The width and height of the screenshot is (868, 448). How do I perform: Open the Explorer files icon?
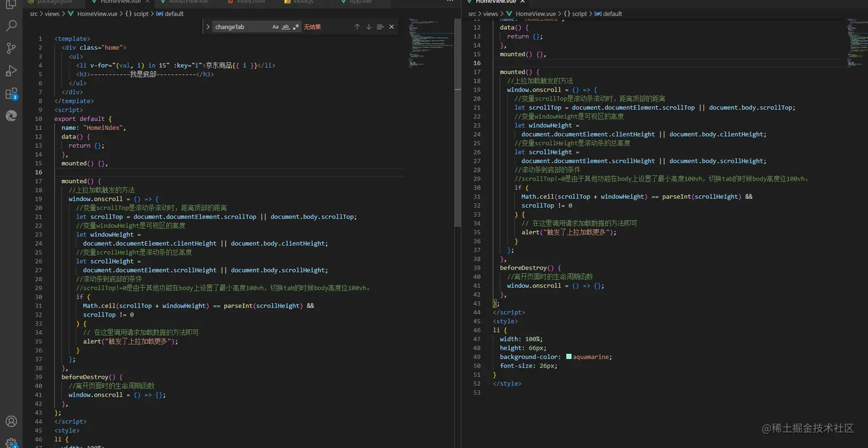11,5
